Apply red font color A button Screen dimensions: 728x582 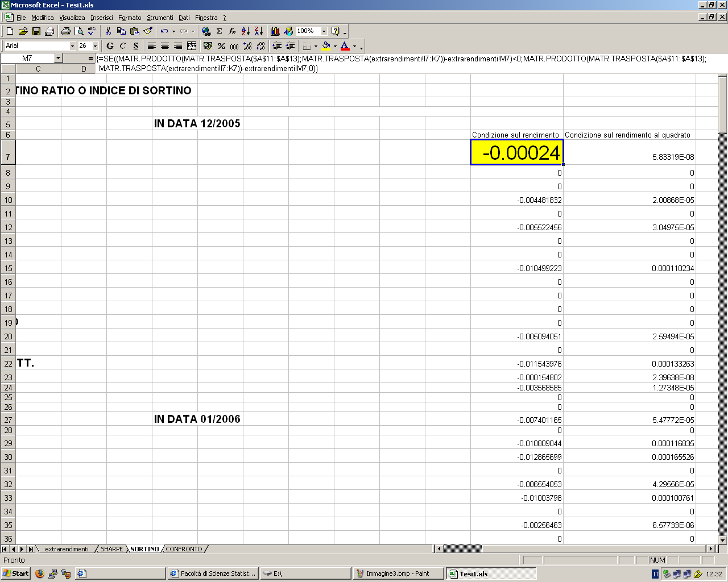click(x=345, y=46)
